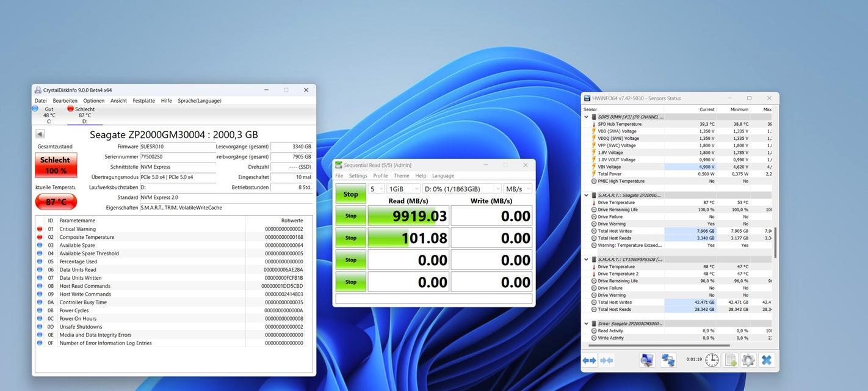868x391 pixels.
Task: Open the test count dropdown showing 5
Action: pyautogui.click(x=376, y=189)
